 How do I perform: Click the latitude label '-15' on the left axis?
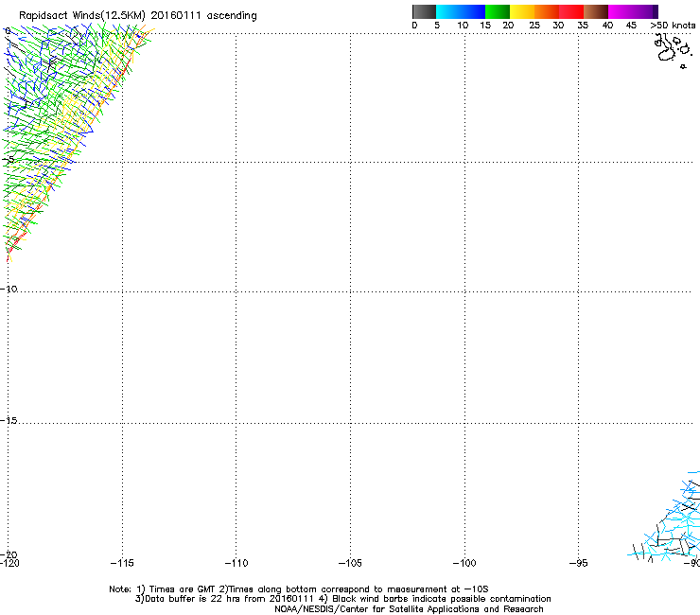point(9,420)
